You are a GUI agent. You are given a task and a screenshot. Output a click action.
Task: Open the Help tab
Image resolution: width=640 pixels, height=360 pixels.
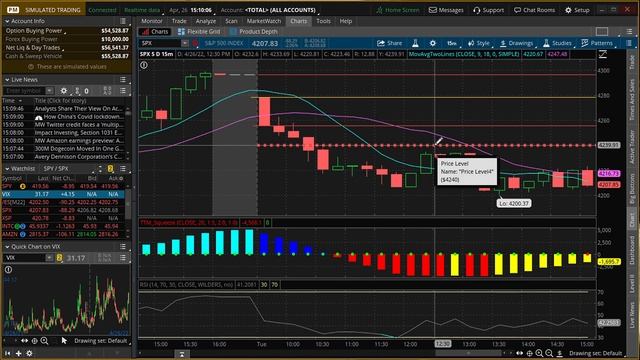(346, 21)
